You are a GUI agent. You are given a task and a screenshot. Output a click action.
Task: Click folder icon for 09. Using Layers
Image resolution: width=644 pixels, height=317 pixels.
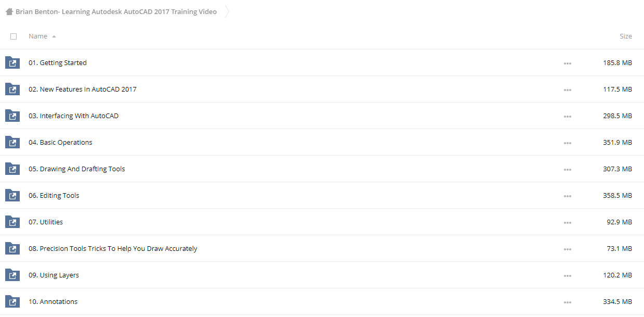(12, 275)
